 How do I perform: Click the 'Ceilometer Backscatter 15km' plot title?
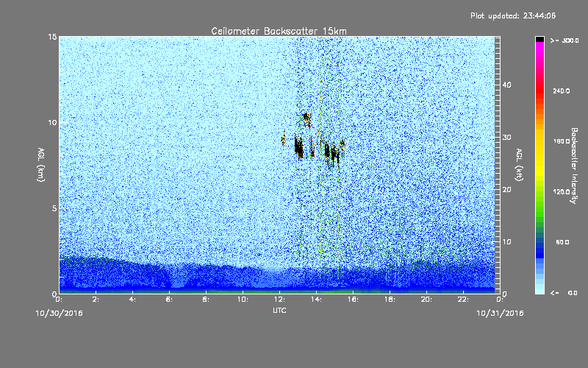click(279, 31)
